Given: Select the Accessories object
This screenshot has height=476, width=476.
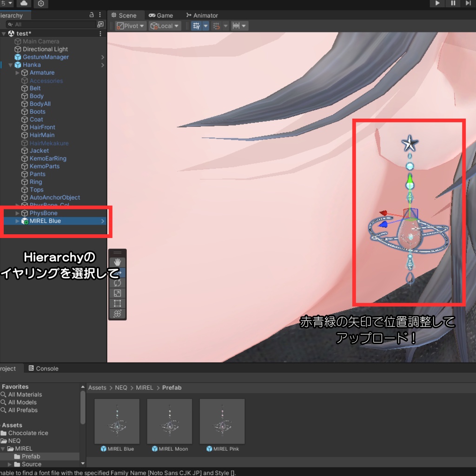Looking at the screenshot, I should point(46,81).
